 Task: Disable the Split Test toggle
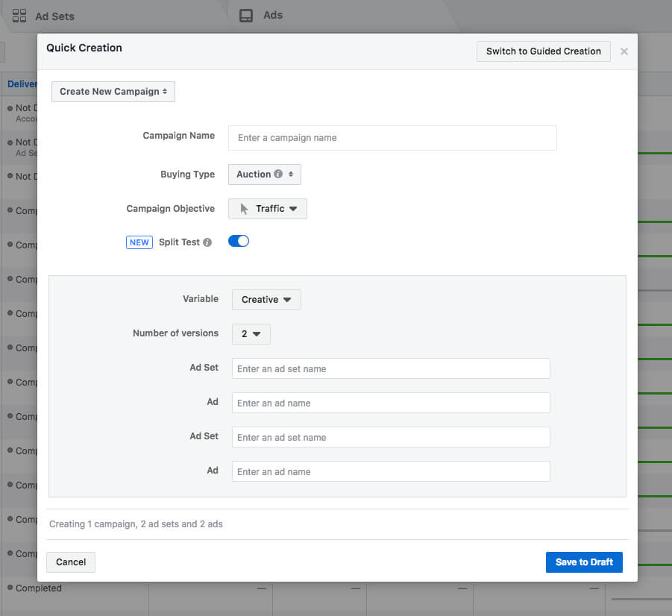click(x=239, y=242)
